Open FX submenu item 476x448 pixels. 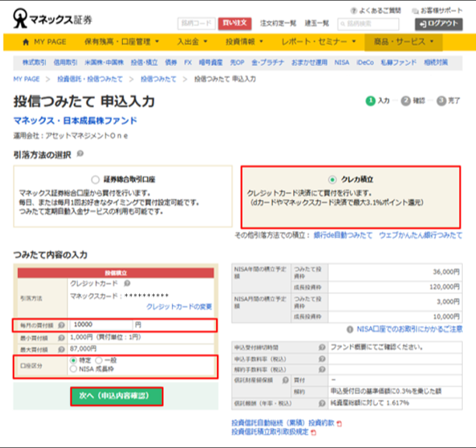(188, 62)
